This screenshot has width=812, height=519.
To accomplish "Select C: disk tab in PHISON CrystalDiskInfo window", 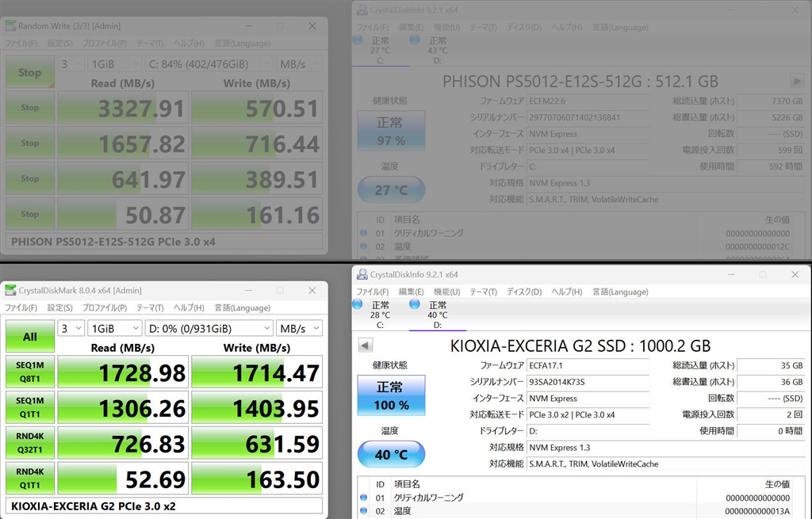I will (380, 50).
